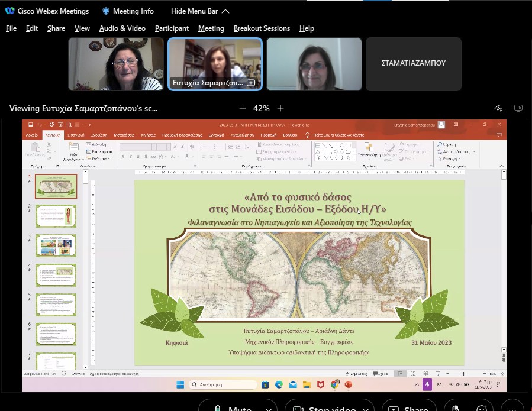This screenshot has height=411, width=532.
Task: Open the reactions smiley icon
Action: [x=482, y=408]
